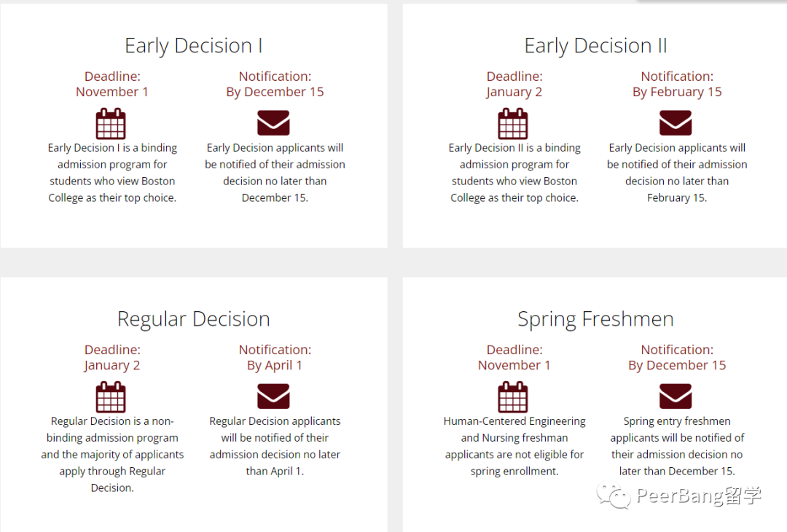Click the Spring Freshmen calendar icon
The height and width of the screenshot is (532, 787).
coord(513,397)
